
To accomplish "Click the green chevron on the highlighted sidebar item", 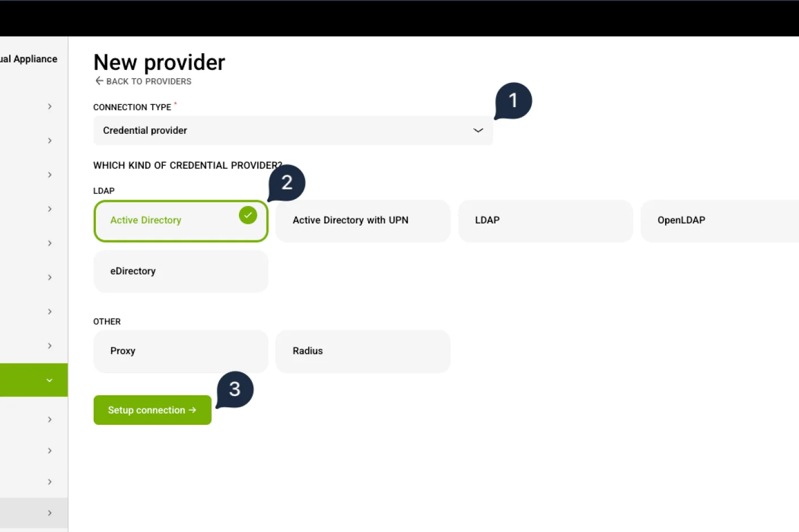I will pos(49,380).
